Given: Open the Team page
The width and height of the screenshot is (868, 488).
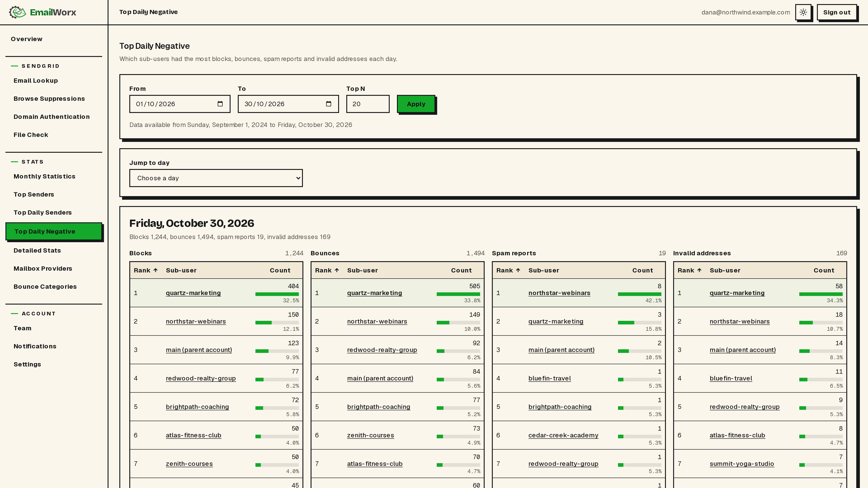Looking at the screenshot, I should 23,328.
